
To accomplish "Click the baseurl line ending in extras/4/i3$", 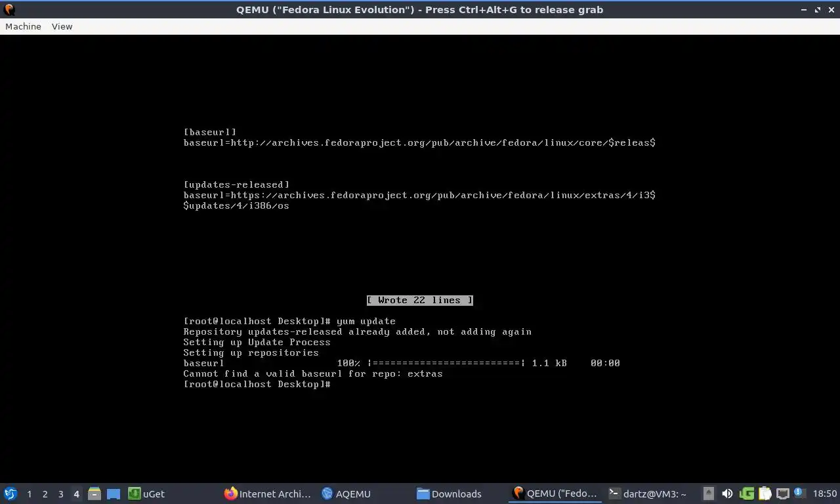I will [419, 195].
